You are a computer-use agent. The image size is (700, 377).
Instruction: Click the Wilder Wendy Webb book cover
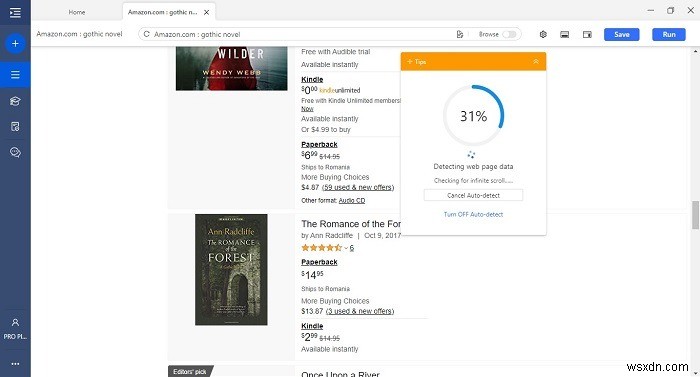click(231, 69)
